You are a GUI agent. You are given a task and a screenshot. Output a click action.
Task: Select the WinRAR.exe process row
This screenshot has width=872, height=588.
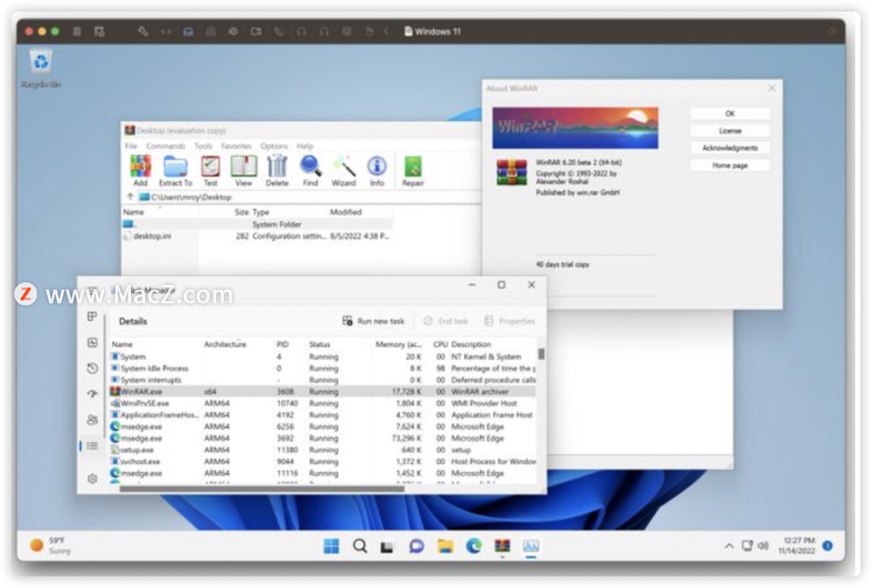point(322,391)
